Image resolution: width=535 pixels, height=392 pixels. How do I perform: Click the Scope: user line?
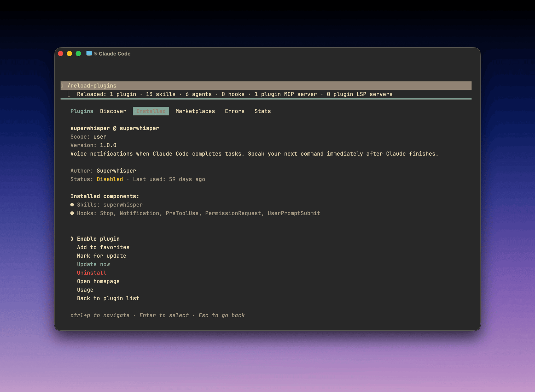click(x=88, y=137)
